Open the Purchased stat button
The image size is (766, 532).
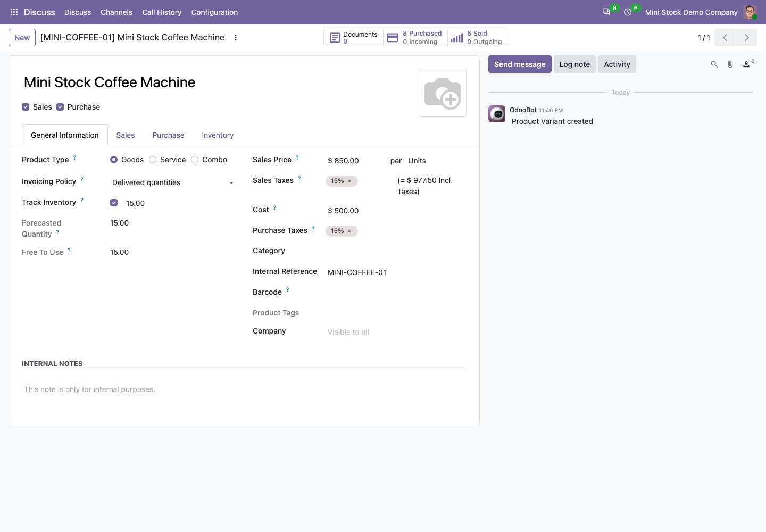click(x=415, y=38)
